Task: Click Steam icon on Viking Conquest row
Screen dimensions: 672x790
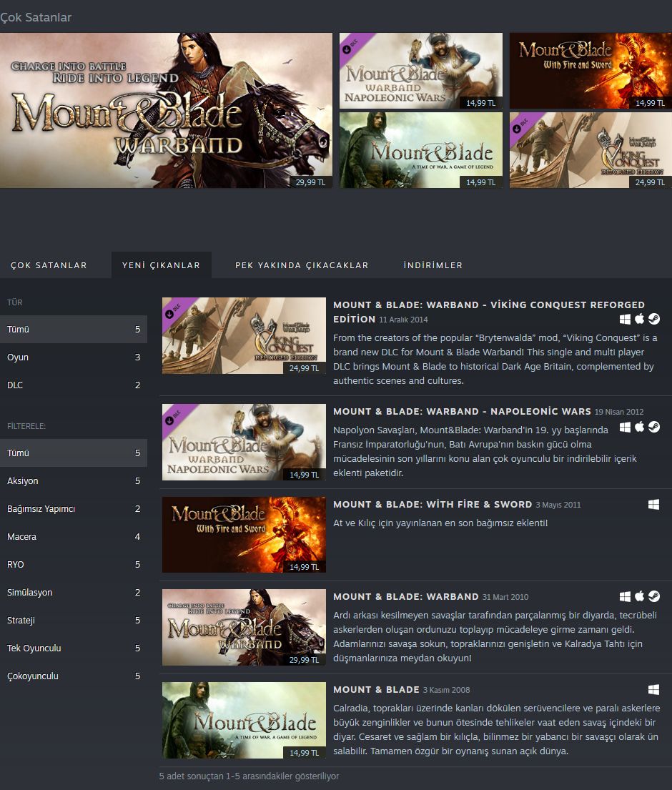Action: 654,319
